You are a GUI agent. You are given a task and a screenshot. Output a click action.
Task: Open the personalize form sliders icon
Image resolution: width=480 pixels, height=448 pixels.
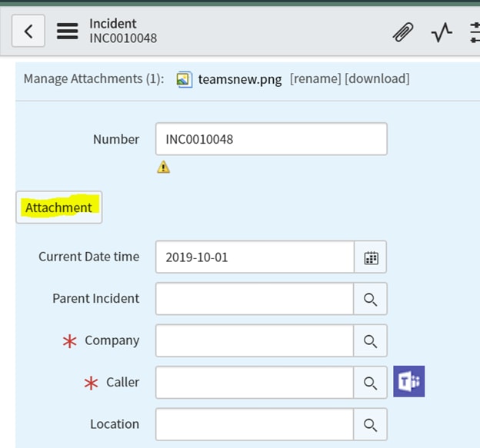click(475, 32)
